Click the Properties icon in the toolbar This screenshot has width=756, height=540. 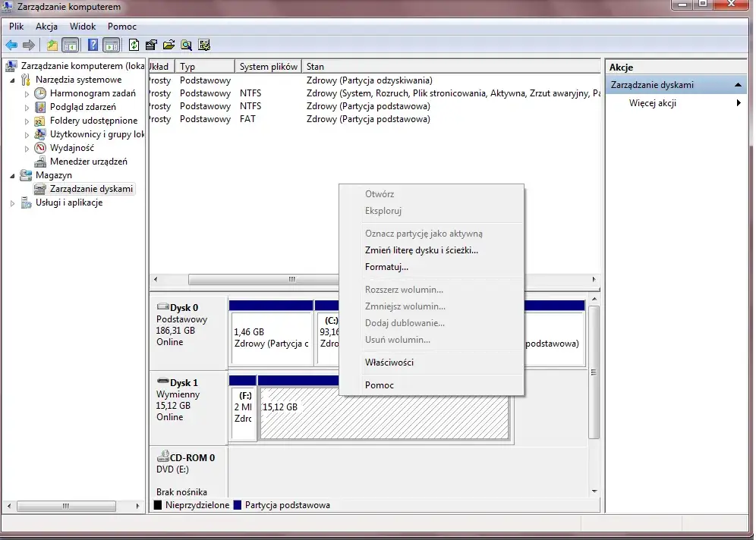click(151, 45)
